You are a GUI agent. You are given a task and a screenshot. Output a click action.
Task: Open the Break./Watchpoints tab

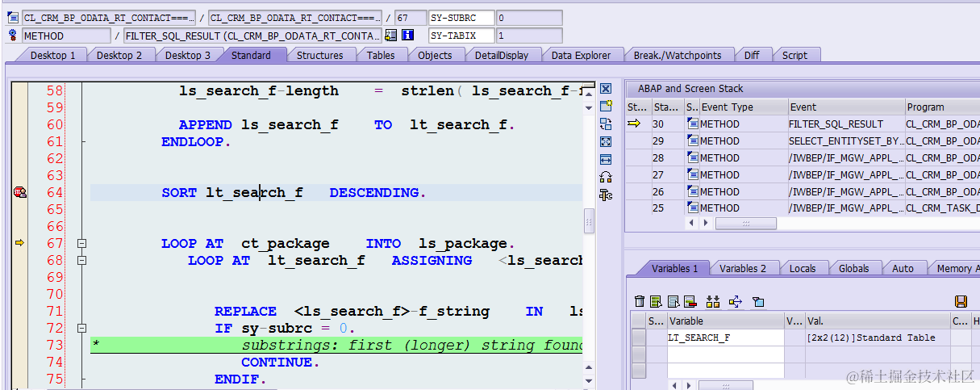tap(678, 55)
